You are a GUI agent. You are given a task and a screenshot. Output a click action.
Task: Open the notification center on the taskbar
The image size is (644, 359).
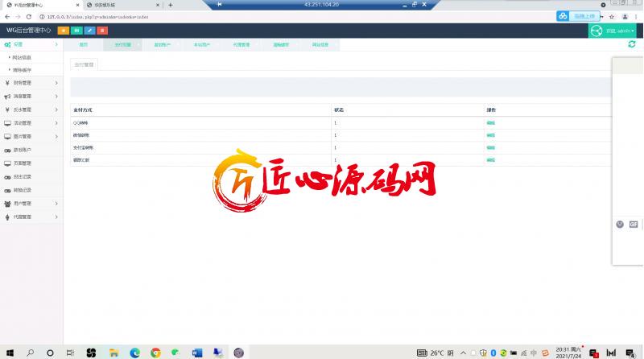click(x=630, y=353)
